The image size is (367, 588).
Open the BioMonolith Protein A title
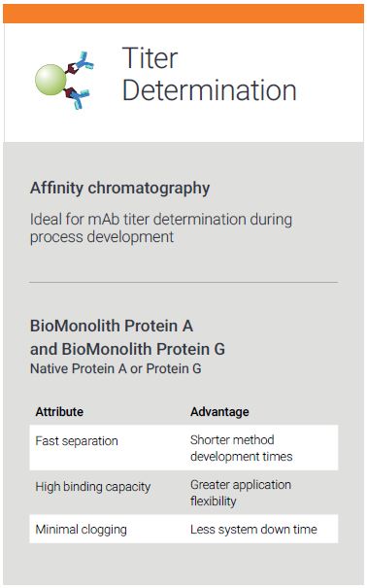click(x=112, y=326)
